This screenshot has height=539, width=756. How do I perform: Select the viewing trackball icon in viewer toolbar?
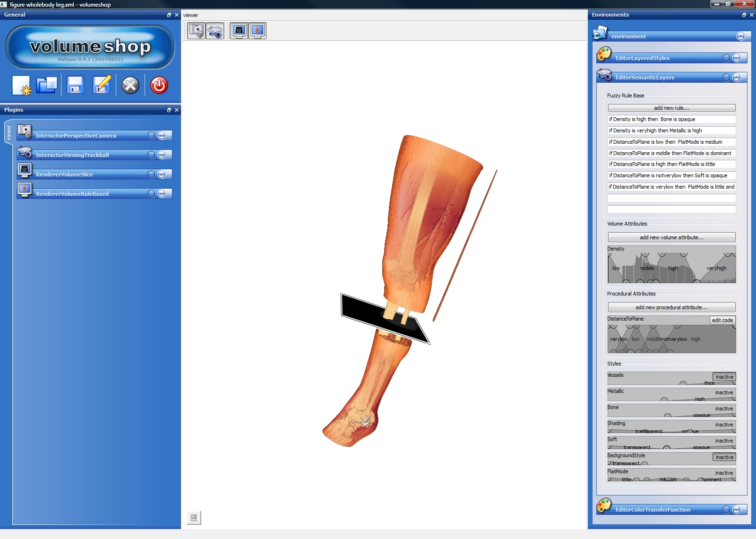coord(215,31)
